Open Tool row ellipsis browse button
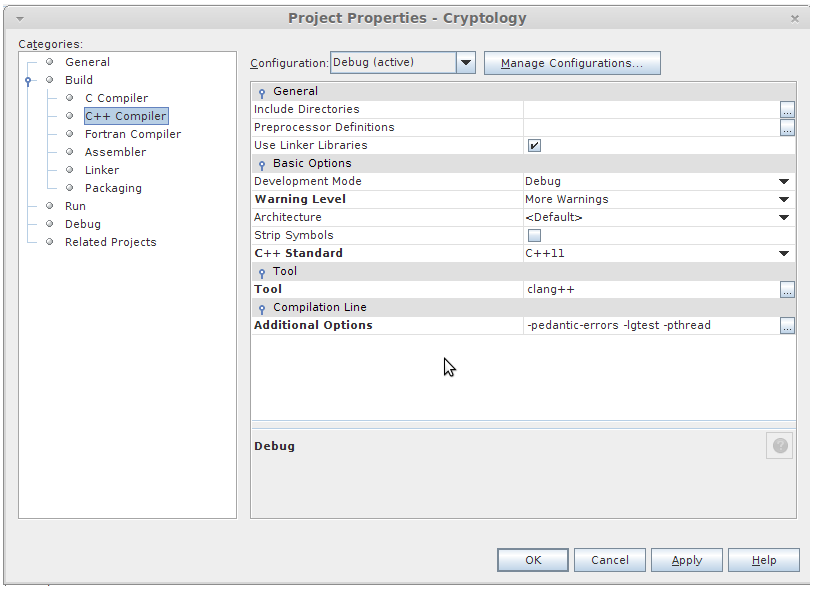This screenshot has width=814, height=590. pyautogui.click(x=787, y=290)
